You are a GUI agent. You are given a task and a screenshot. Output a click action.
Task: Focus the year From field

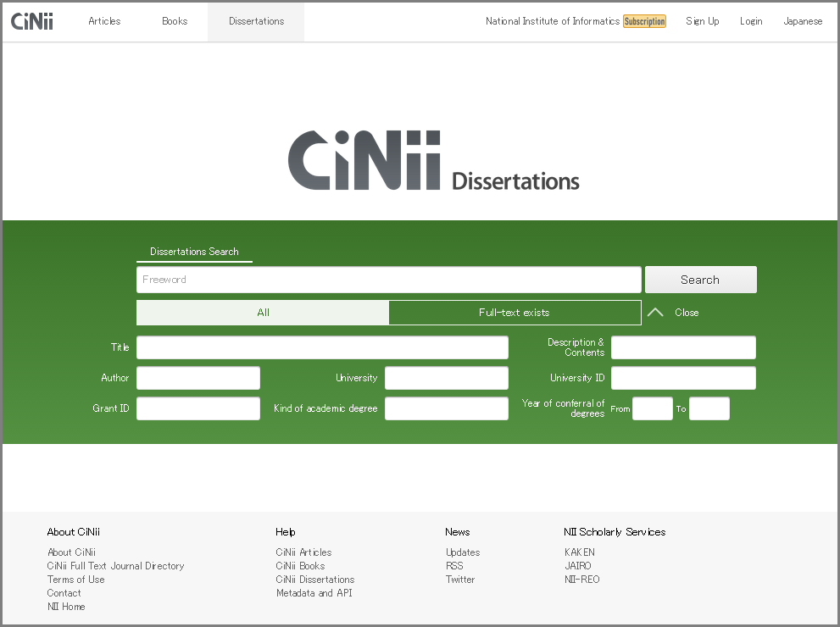tap(653, 408)
